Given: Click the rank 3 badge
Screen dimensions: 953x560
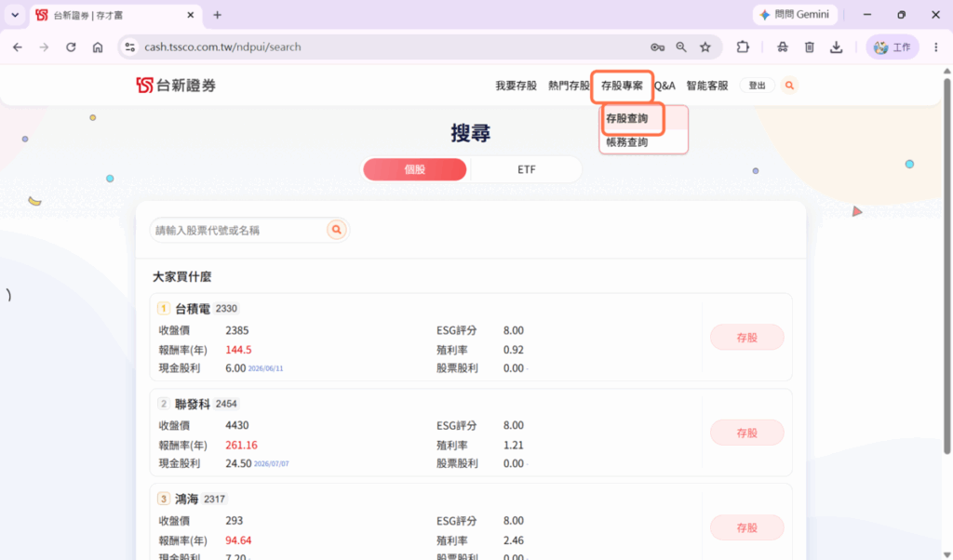Looking at the screenshot, I should coord(164,500).
